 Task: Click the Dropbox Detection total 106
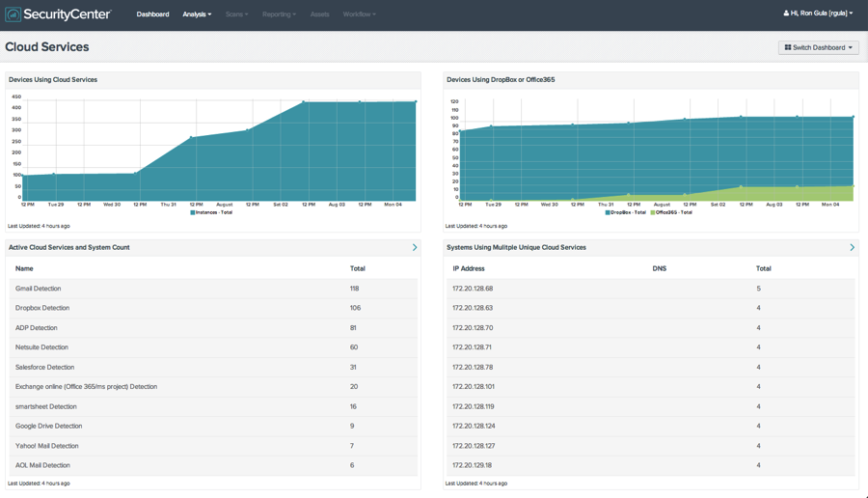point(355,308)
